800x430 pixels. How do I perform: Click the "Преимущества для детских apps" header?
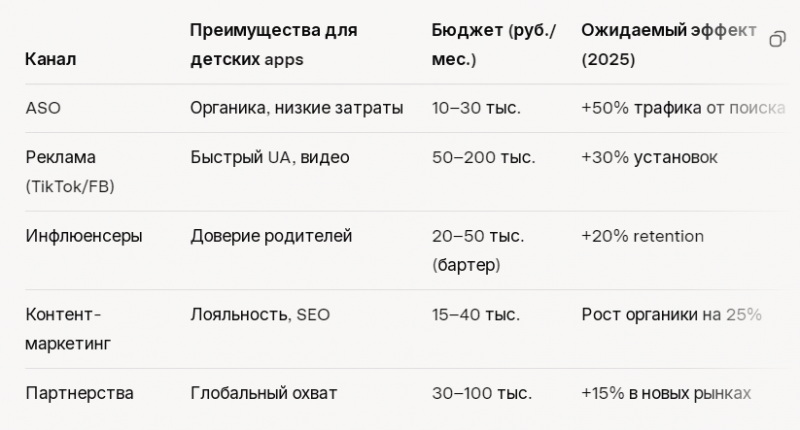[x=273, y=45]
